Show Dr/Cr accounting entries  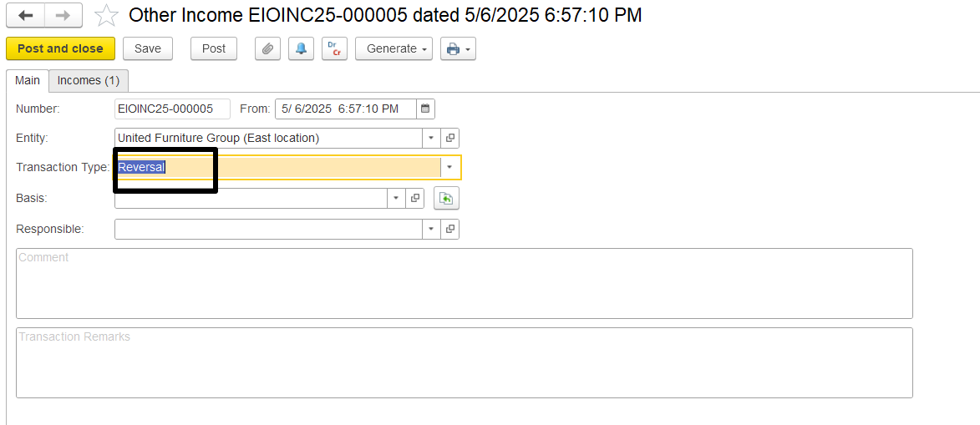(334, 48)
